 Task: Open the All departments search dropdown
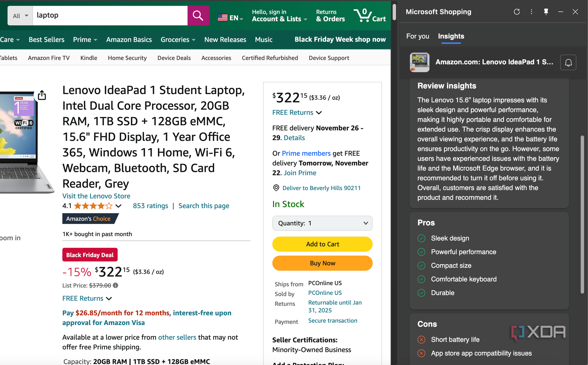click(20, 16)
